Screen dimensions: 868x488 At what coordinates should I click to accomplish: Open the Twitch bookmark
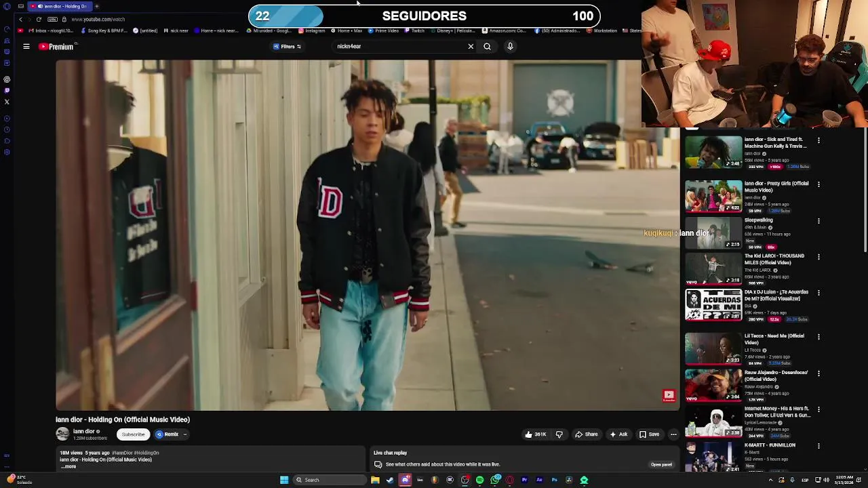(414, 30)
